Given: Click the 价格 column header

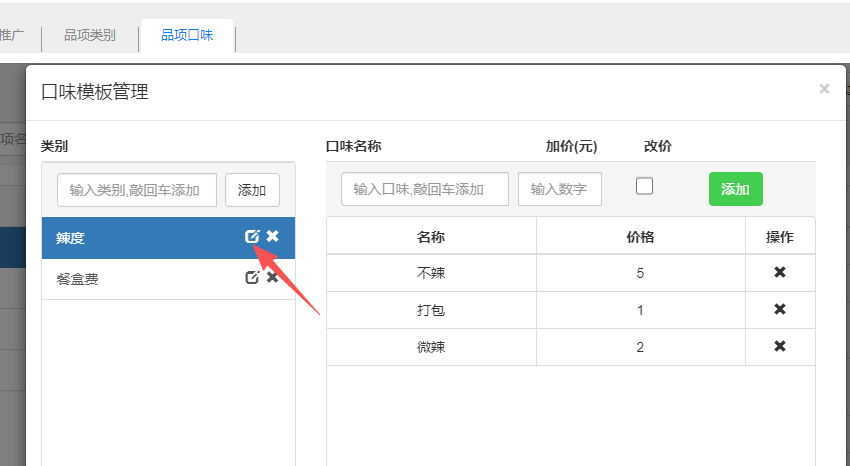Looking at the screenshot, I should pyautogui.click(x=640, y=236).
